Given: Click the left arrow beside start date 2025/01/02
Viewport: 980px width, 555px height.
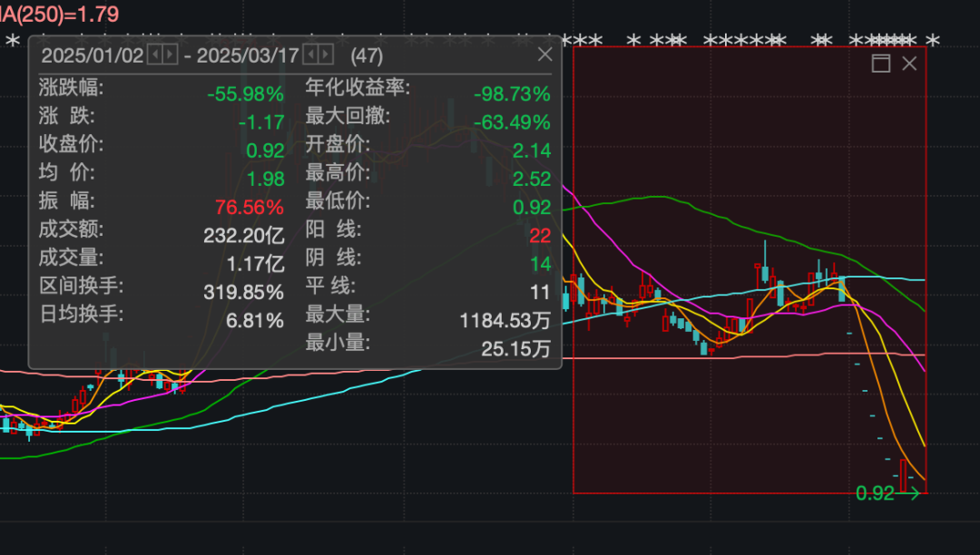Looking at the screenshot, I should click(153, 54).
